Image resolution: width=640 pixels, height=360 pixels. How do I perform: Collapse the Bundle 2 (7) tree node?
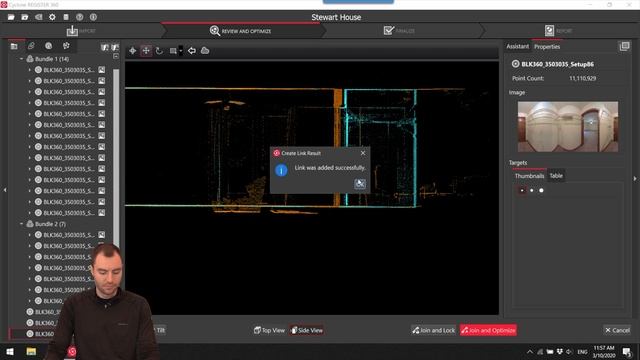(21, 224)
